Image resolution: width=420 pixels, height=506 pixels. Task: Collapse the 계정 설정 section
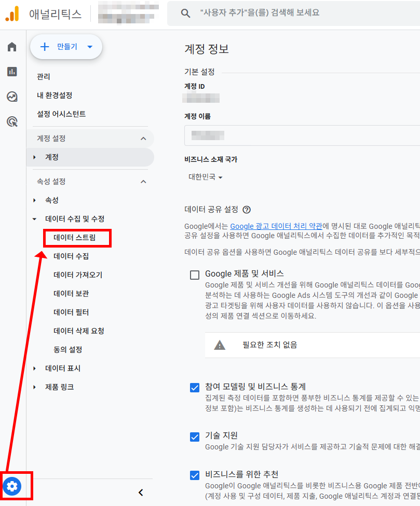pyautogui.click(x=143, y=139)
